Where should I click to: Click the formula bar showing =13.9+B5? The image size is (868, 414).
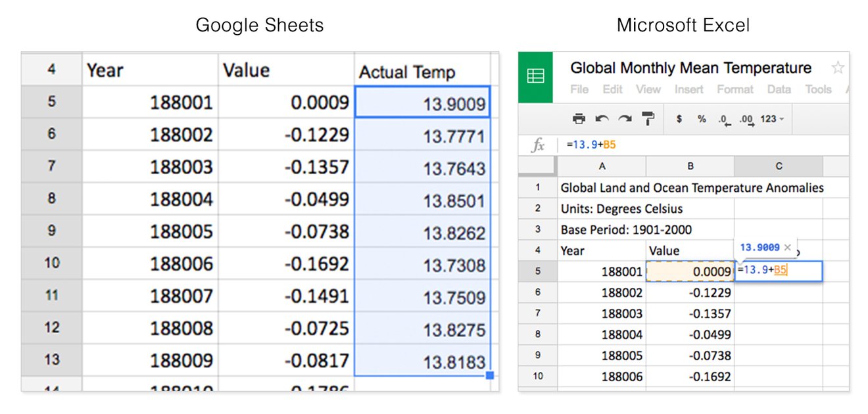704,145
